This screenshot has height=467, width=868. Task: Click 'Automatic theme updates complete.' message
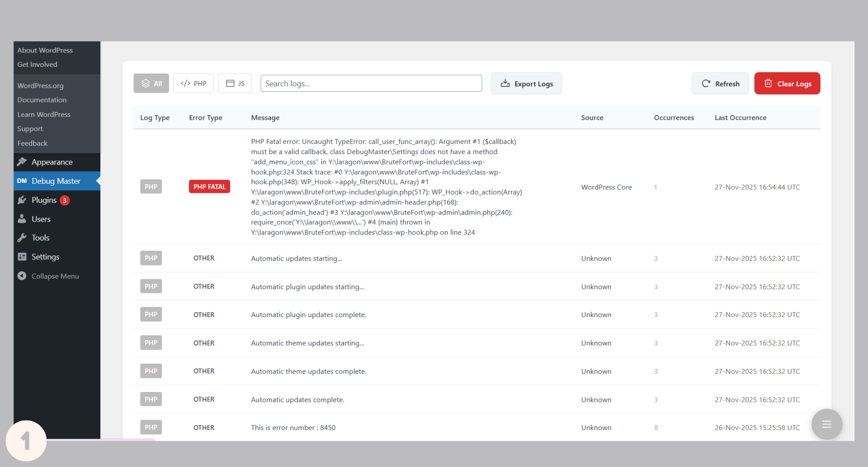(x=309, y=371)
